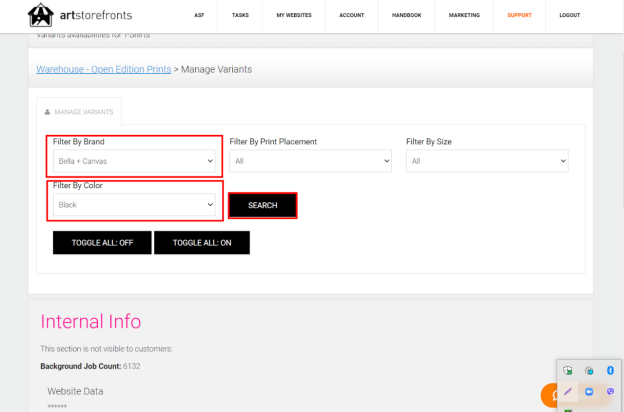The image size is (624, 412).
Task: Click the Logout link
Action: 569,15
